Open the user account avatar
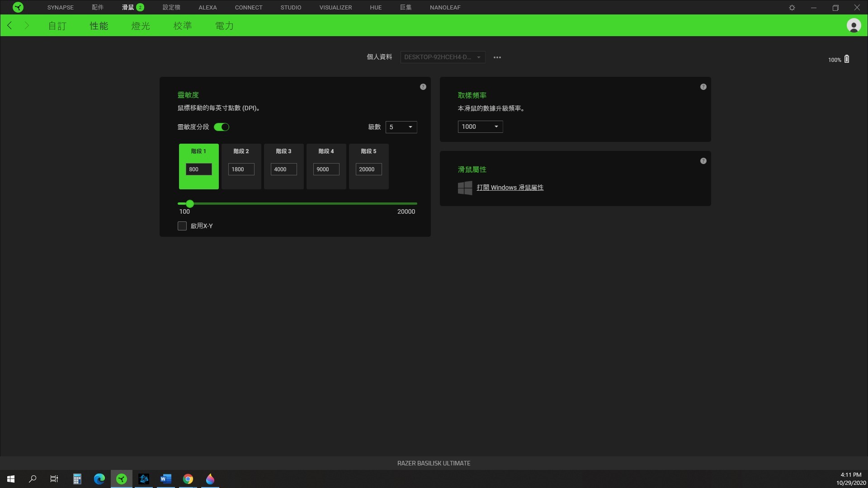Screen dimensions: 868x488 click(854, 25)
